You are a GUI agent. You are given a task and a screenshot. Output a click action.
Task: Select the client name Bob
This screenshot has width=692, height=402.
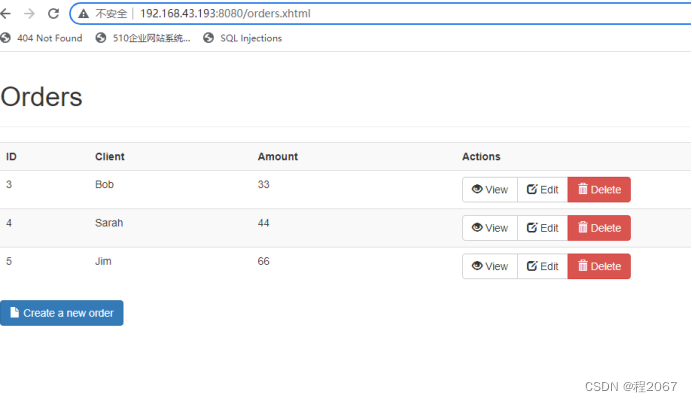tap(105, 184)
